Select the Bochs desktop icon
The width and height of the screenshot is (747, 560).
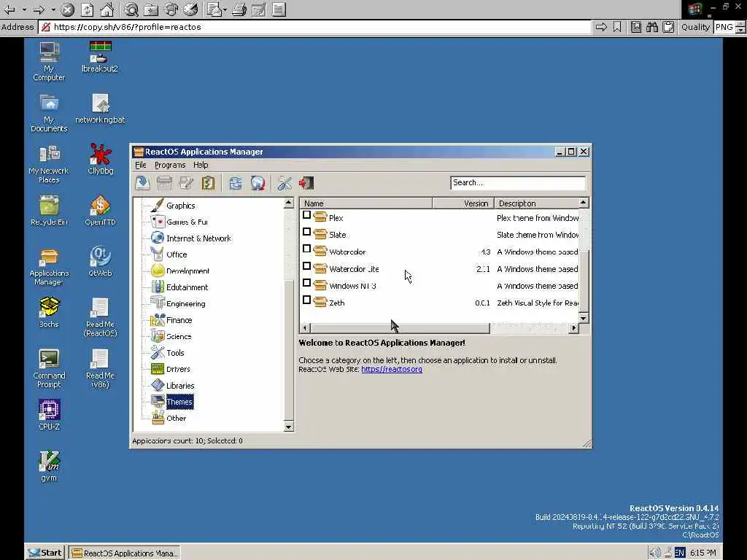tap(49, 312)
